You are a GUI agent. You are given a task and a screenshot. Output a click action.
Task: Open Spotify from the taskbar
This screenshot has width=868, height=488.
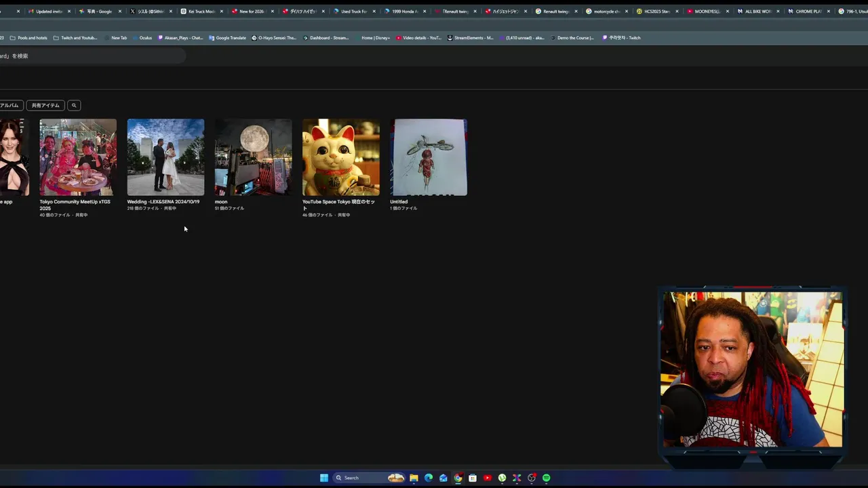pyautogui.click(x=546, y=478)
